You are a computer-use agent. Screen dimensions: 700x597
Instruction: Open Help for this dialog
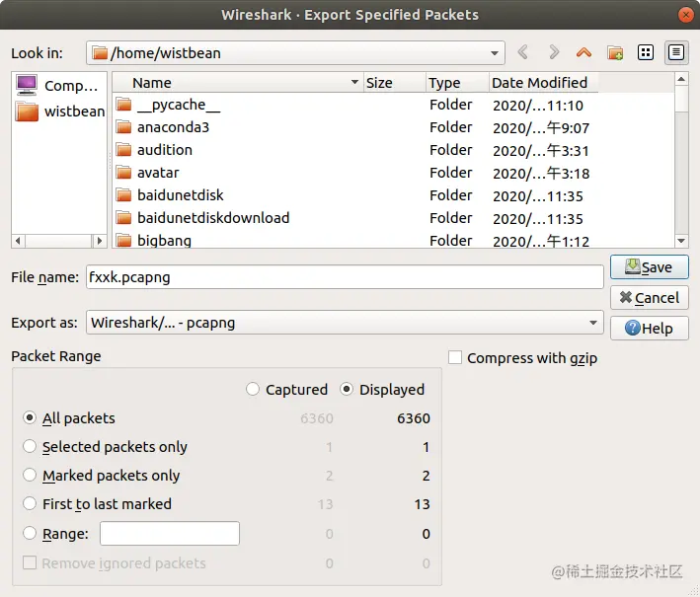(x=649, y=329)
